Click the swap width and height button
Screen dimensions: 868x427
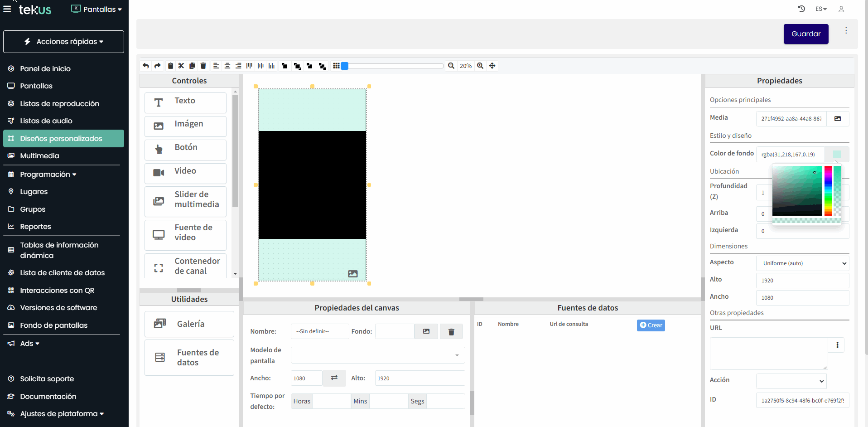coord(334,378)
